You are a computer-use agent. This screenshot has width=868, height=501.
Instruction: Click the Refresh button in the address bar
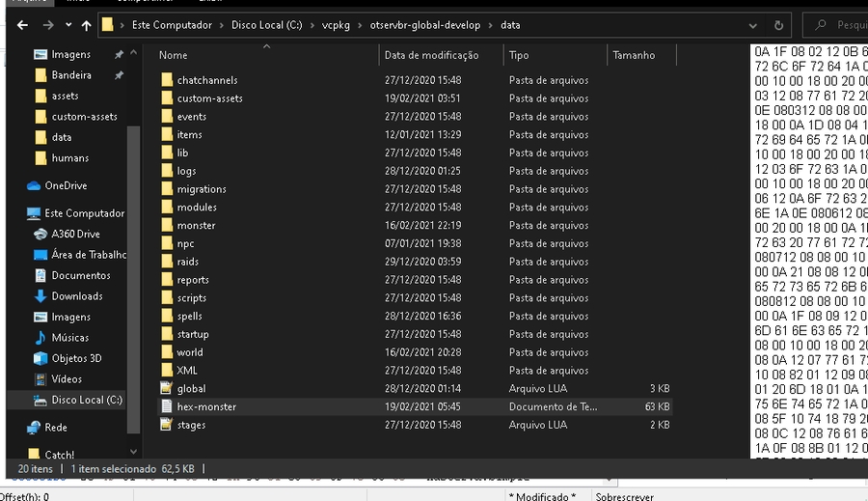pos(778,25)
